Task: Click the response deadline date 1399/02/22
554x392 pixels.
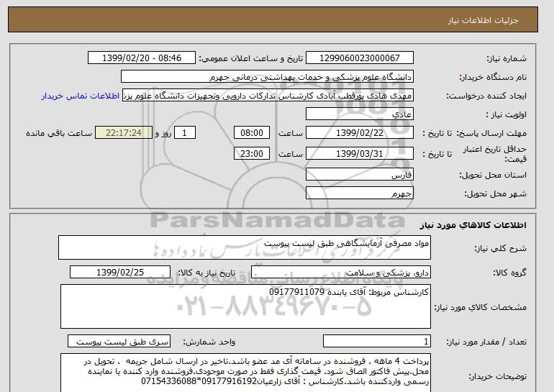Action: pos(359,133)
